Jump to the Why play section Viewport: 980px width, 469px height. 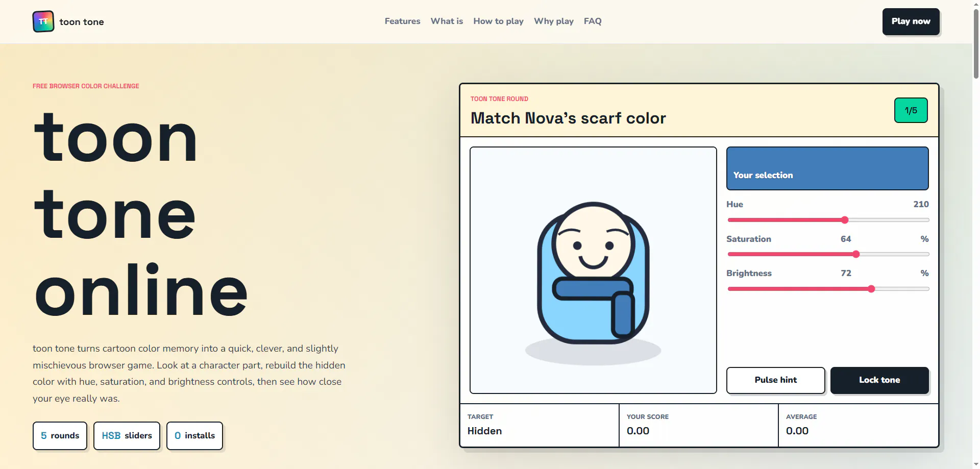tap(554, 21)
